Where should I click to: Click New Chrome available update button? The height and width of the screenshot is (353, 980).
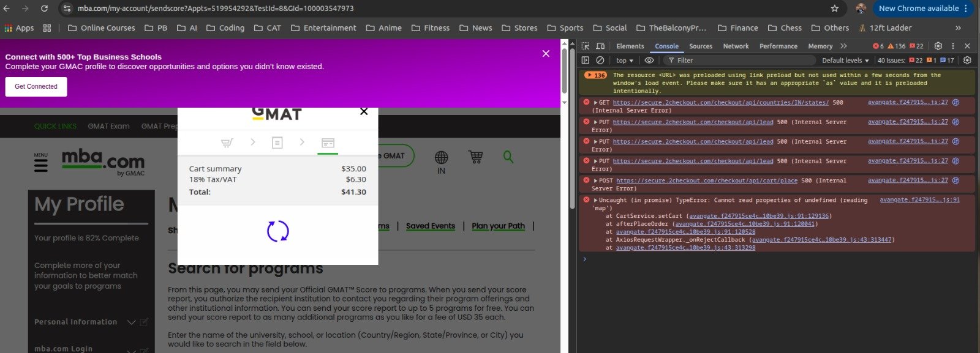pyautogui.click(x=922, y=9)
